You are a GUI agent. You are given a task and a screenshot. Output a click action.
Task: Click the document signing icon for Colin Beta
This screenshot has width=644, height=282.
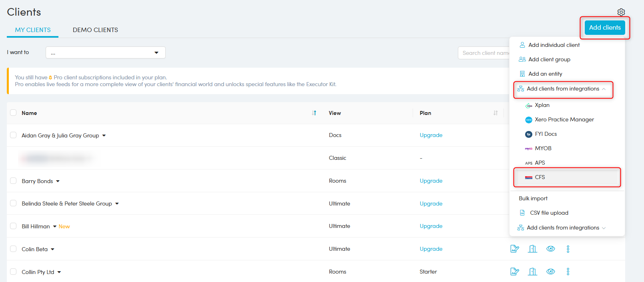point(515,249)
